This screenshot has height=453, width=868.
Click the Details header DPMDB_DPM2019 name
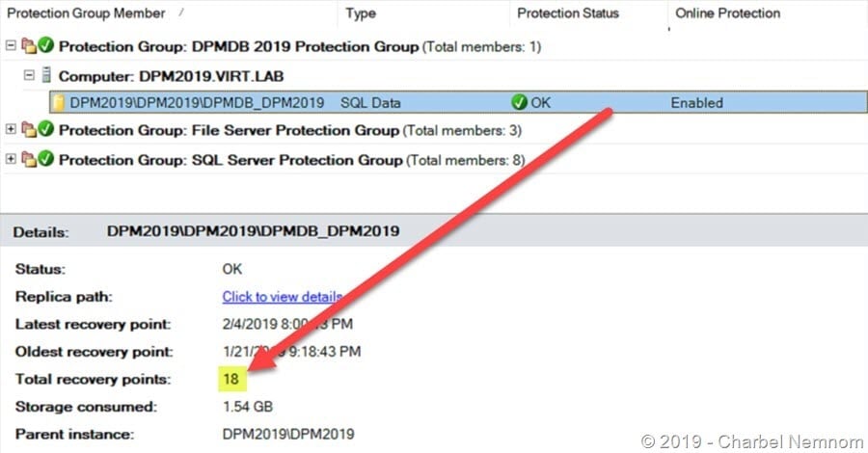coord(253,231)
